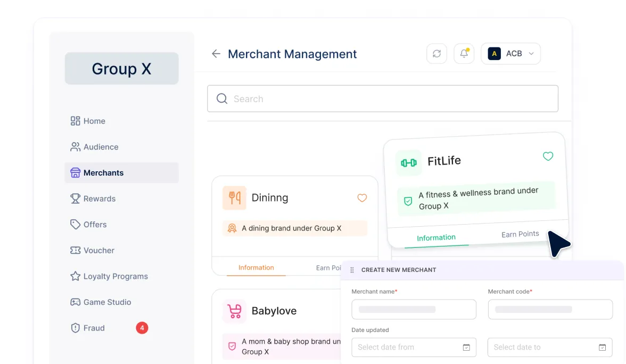This screenshot has width=626, height=364.
Task: Click the merchant Search field
Action: click(x=382, y=98)
